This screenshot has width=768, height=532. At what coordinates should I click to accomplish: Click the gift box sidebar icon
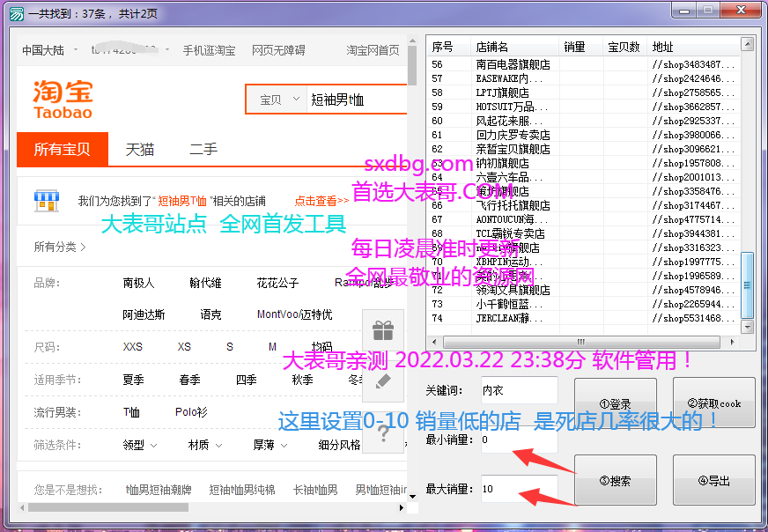382,331
